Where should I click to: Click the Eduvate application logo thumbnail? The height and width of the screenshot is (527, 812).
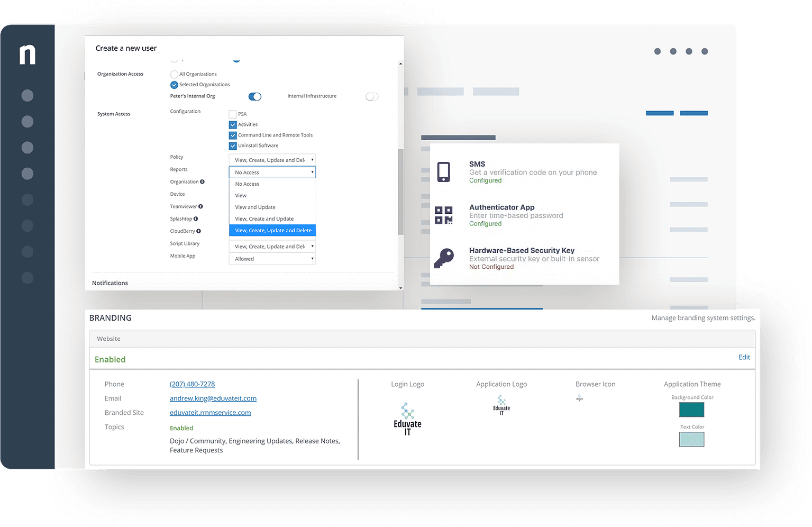501,405
